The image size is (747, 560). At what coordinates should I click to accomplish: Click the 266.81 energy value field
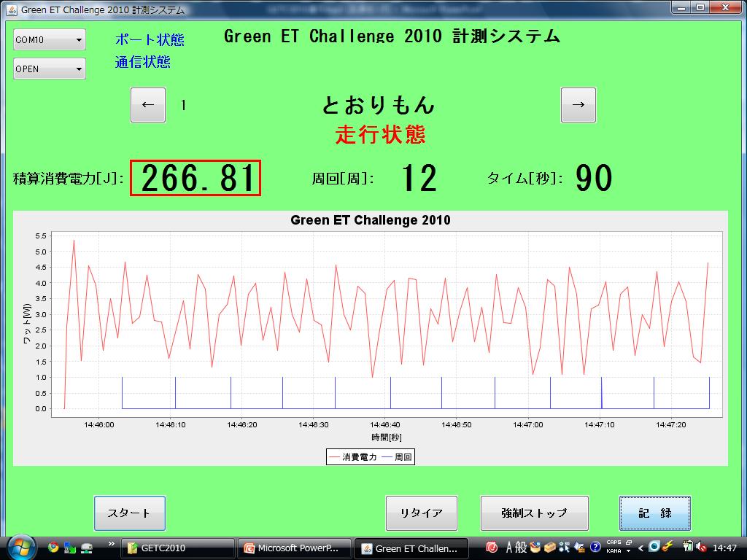point(196,178)
